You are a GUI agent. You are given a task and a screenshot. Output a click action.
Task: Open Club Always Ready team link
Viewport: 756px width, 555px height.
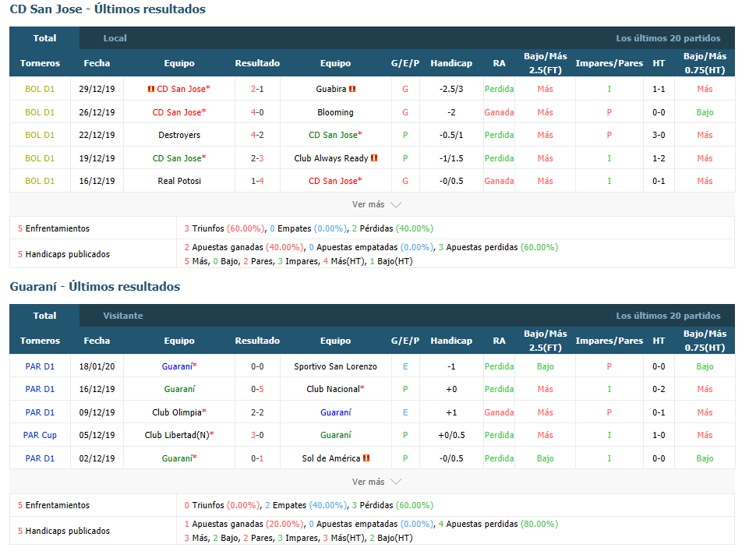pyautogui.click(x=330, y=158)
